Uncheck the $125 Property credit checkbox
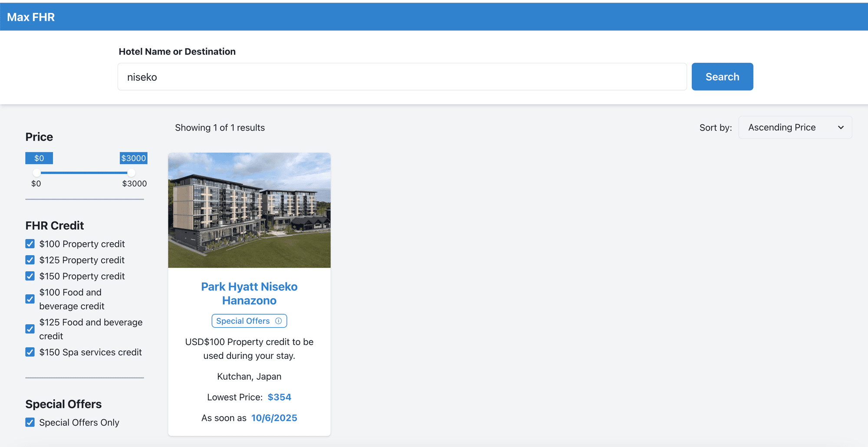The width and height of the screenshot is (868, 447). pyautogui.click(x=30, y=260)
